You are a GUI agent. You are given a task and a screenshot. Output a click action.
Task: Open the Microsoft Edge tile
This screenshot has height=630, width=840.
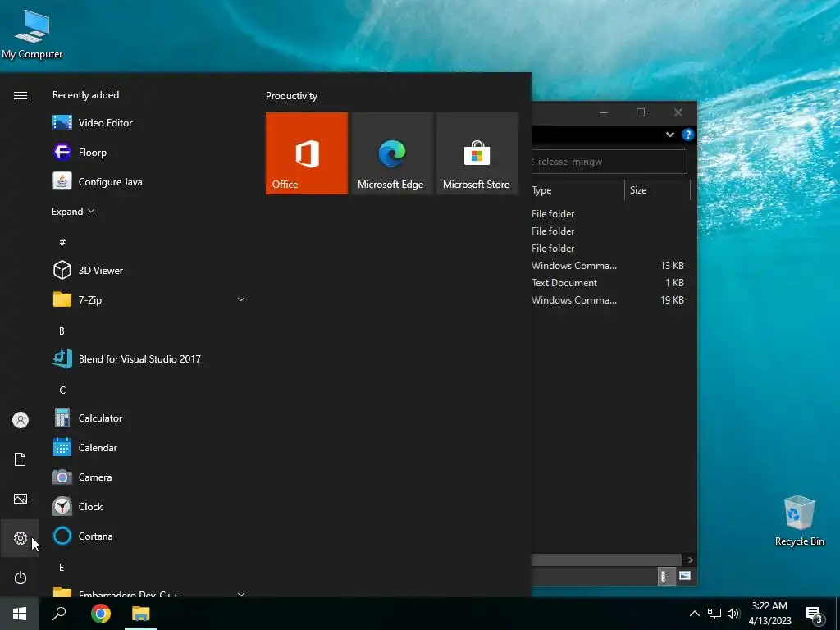click(x=391, y=153)
